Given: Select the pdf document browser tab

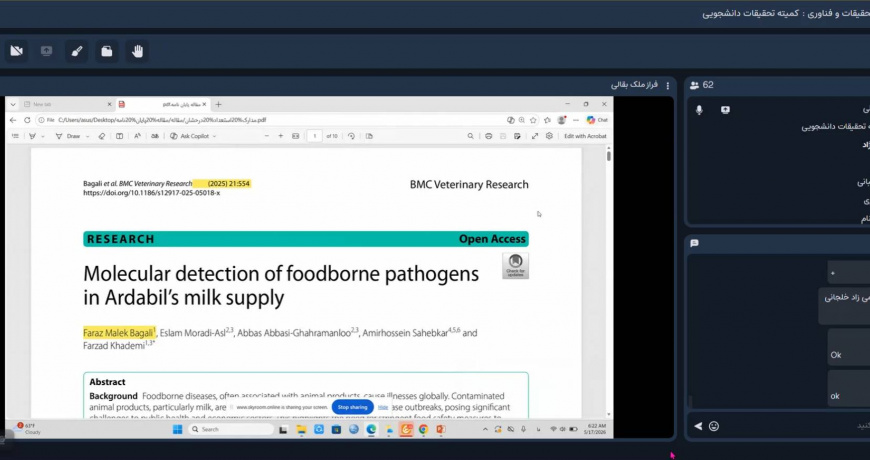Looking at the screenshot, I should [x=163, y=104].
